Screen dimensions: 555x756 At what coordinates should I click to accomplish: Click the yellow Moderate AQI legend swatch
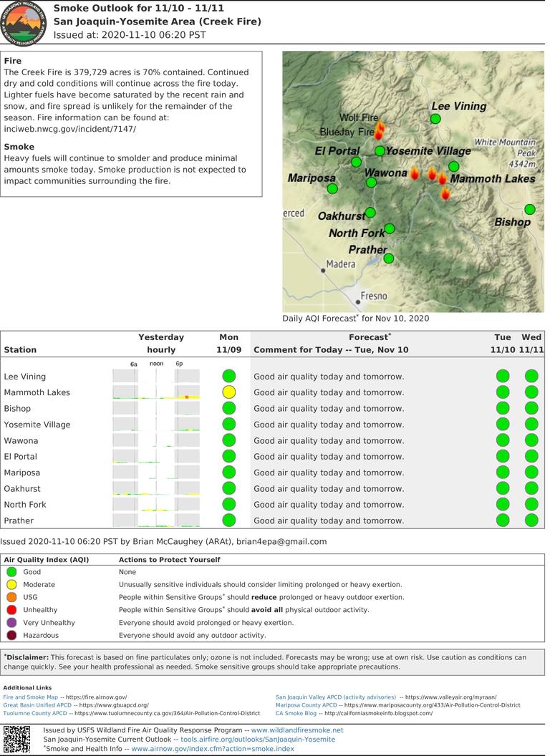pos(11,584)
